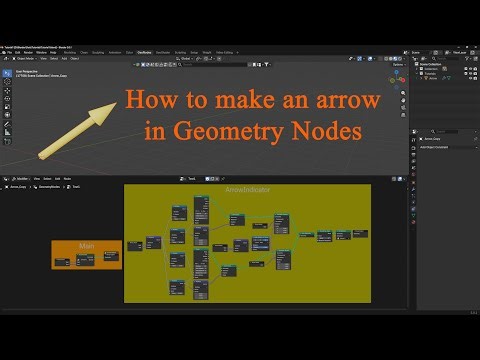Select the Select Box tool
This screenshot has height=360, width=480.
[x=7, y=73]
